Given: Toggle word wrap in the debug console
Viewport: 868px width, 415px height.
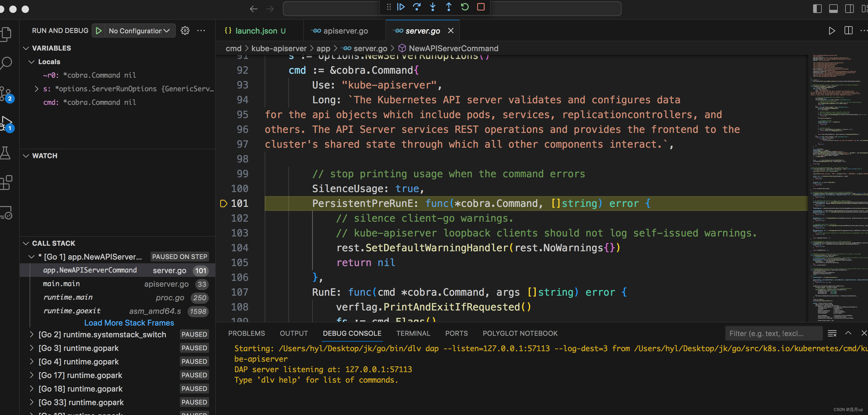Looking at the screenshot, I should 832,334.
